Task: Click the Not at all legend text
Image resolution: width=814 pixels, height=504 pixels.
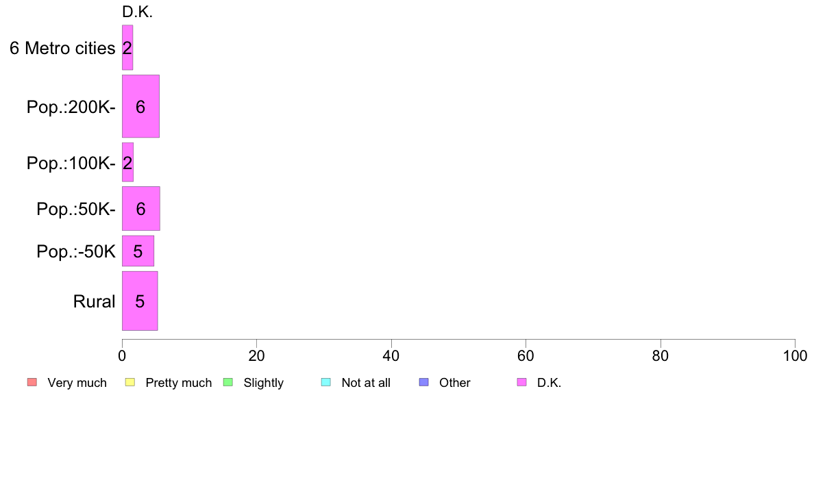Action: pos(366,383)
